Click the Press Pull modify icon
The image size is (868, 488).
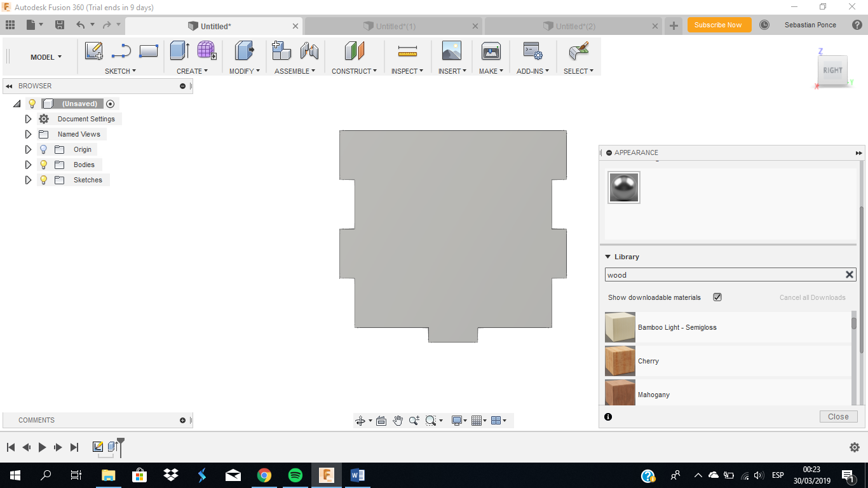(x=245, y=51)
